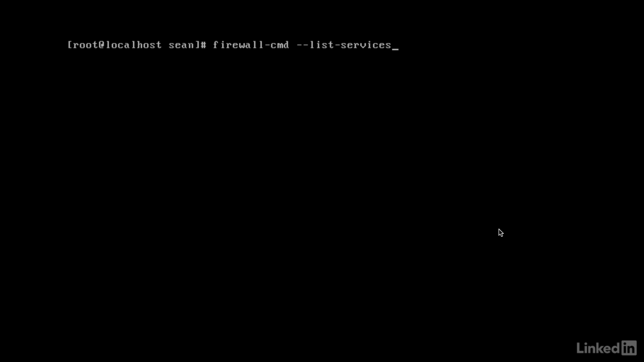Click the final "s" of "services"
This screenshot has width=644, height=362.
(388, 45)
